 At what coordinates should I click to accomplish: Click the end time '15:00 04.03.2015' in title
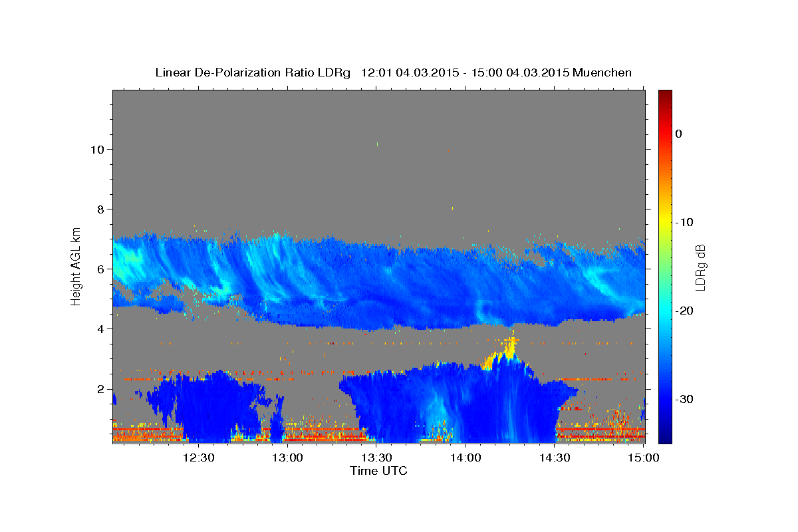(x=519, y=72)
